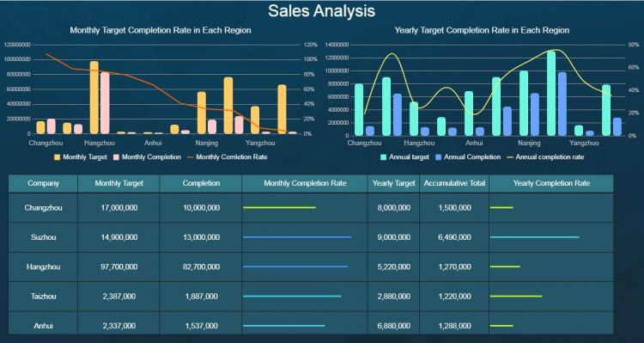The height and width of the screenshot is (343, 644).
Task: Toggle Annual Completion legend swatch
Action: pyautogui.click(x=438, y=157)
